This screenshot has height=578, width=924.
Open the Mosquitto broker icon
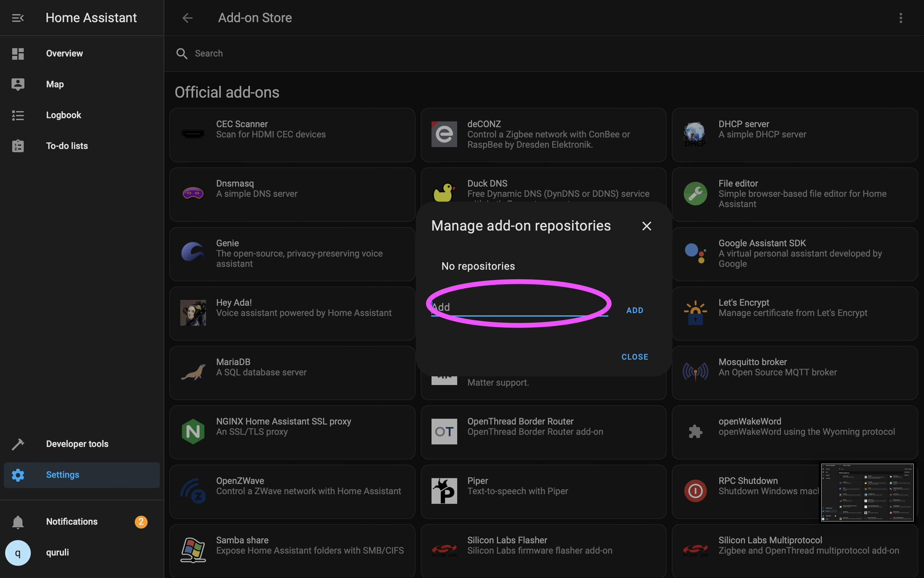[695, 372]
